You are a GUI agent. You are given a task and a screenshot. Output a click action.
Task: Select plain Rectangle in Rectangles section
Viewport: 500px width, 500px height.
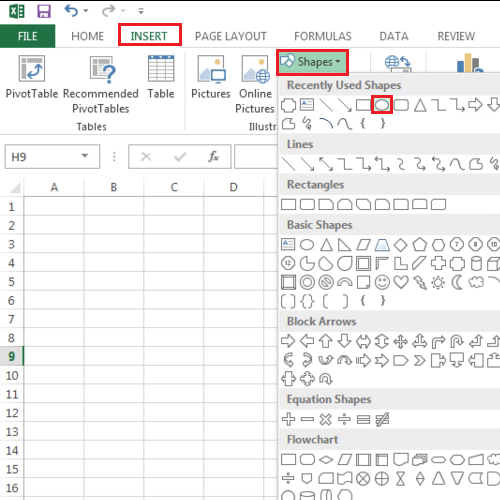click(288, 204)
